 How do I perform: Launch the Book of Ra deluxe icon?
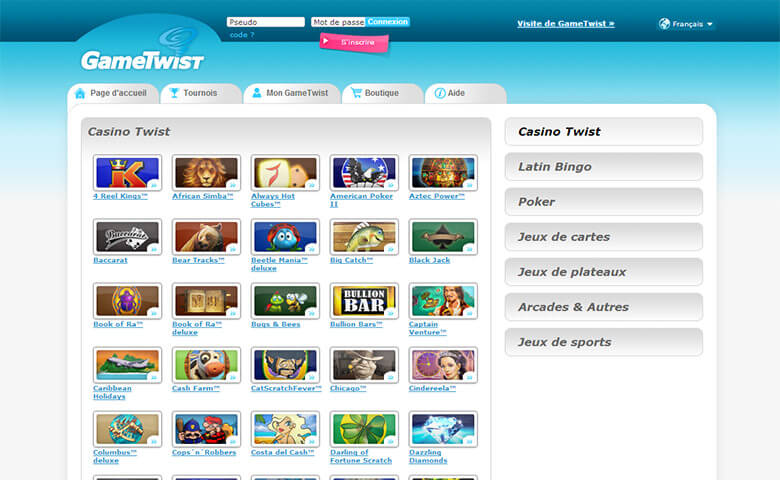pyautogui.click(x=206, y=301)
